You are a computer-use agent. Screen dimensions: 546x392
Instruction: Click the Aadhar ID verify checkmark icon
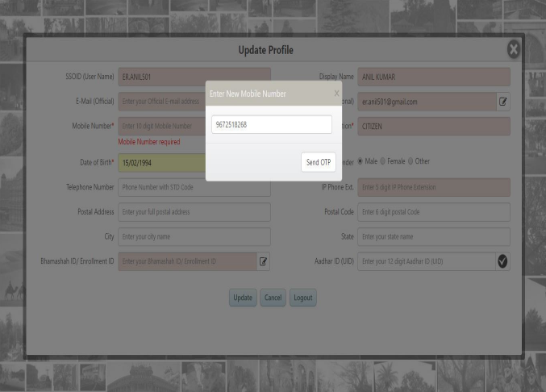502,261
